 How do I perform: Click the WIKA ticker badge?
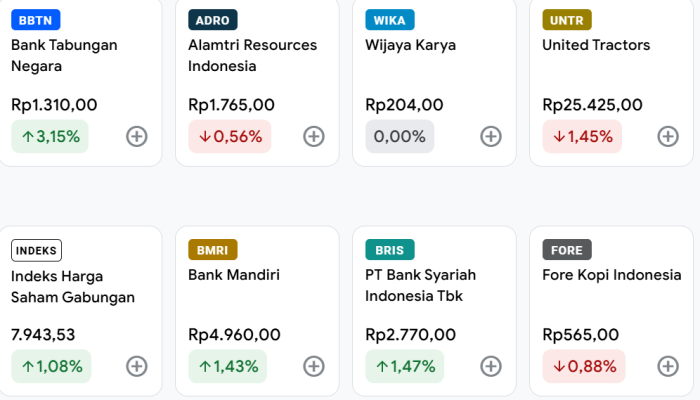(x=389, y=20)
